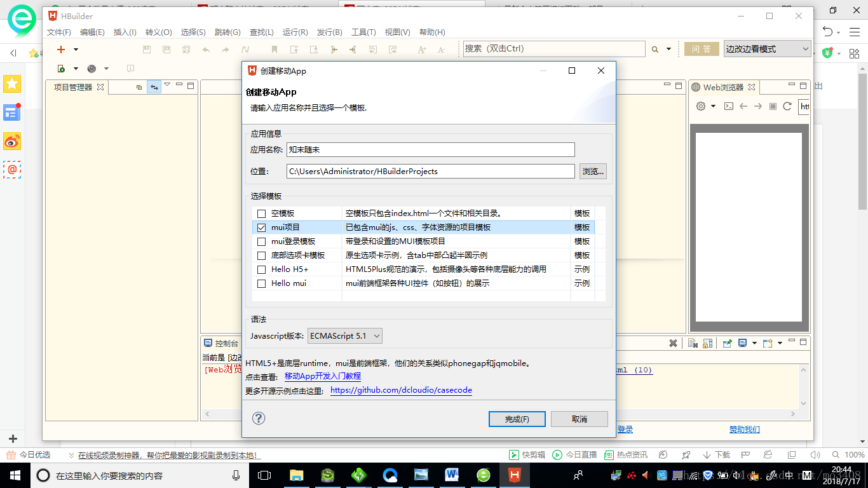Click the yellow star favorites sidebar icon

point(12,83)
